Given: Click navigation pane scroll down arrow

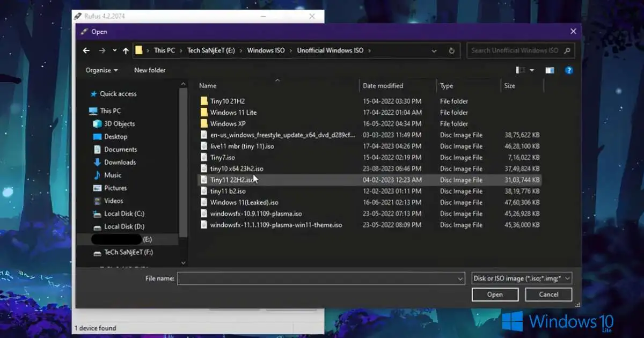Looking at the screenshot, I should [184, 263].
